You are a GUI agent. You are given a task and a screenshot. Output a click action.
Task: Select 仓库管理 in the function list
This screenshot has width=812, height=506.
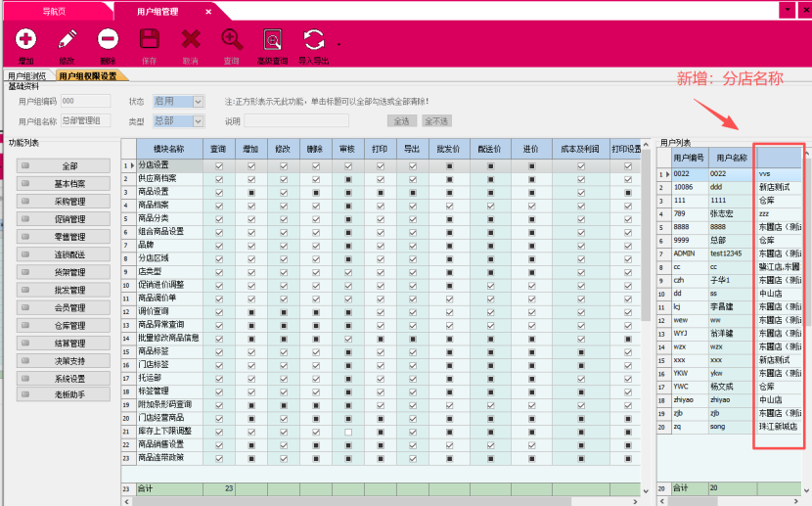64,325
